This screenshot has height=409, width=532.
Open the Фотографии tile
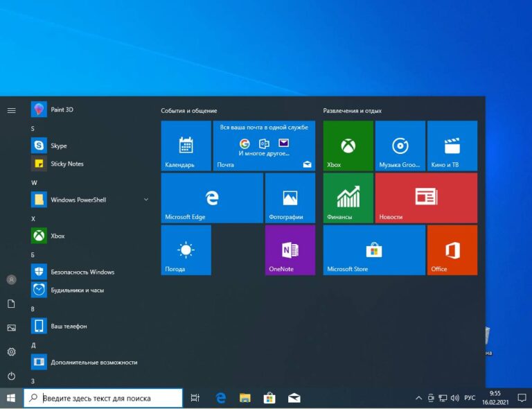(290, 198)
